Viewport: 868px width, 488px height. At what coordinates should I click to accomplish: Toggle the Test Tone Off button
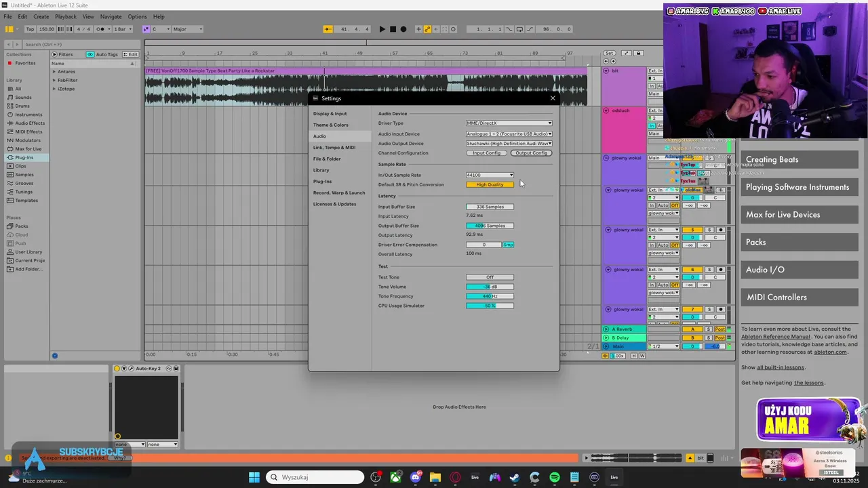pos(490,277)
